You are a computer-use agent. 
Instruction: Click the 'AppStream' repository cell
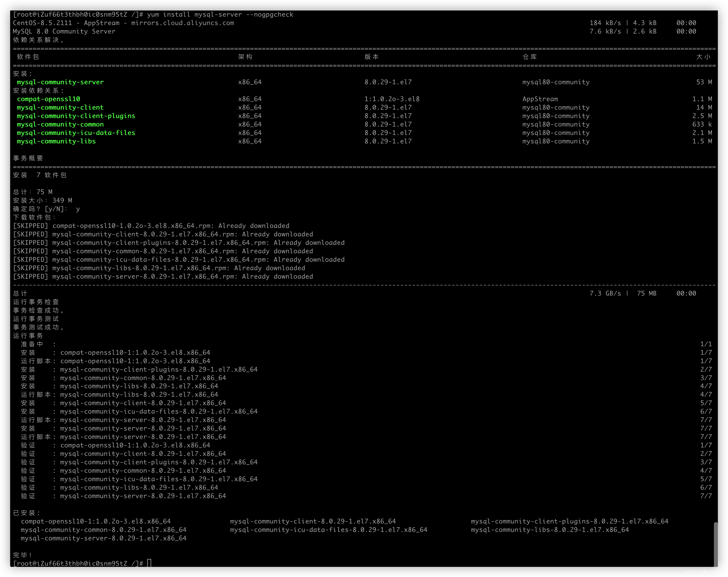point(540,99)
